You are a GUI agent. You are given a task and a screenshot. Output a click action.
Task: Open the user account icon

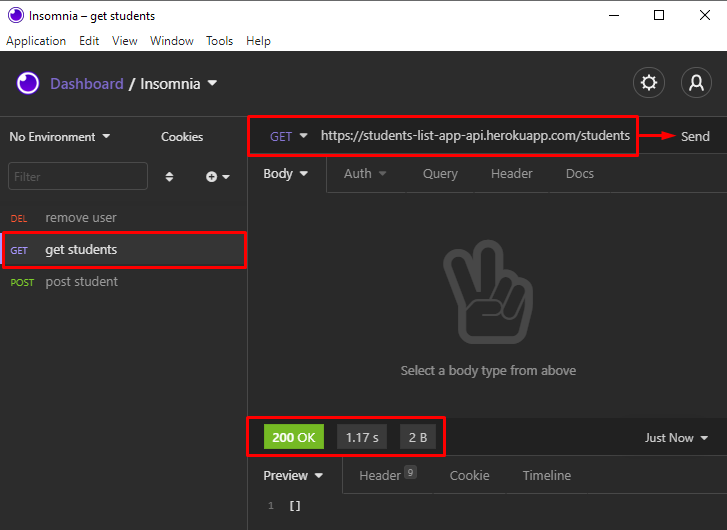696,83
